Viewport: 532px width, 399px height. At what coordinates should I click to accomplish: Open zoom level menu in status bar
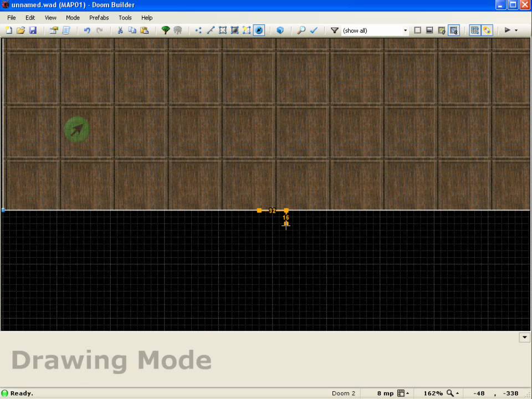click(x=453, y=393)
